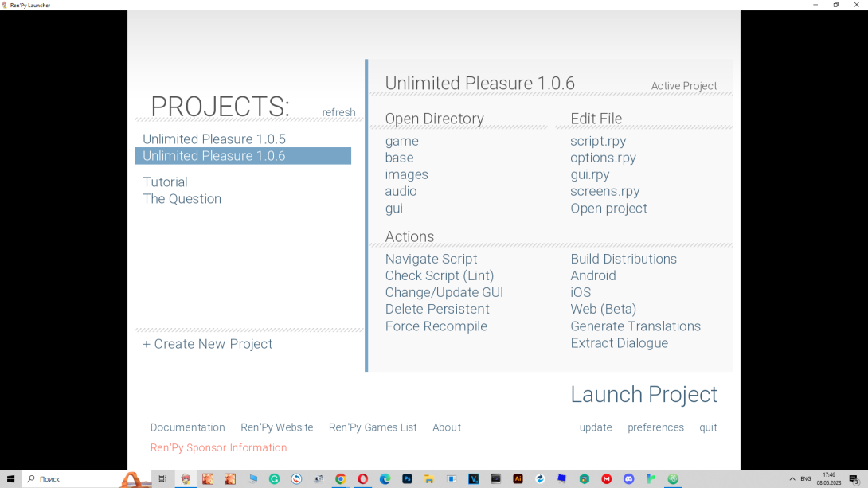The image size is (868, 488).
Task: Click Delete Persistent
Action: 437,310
